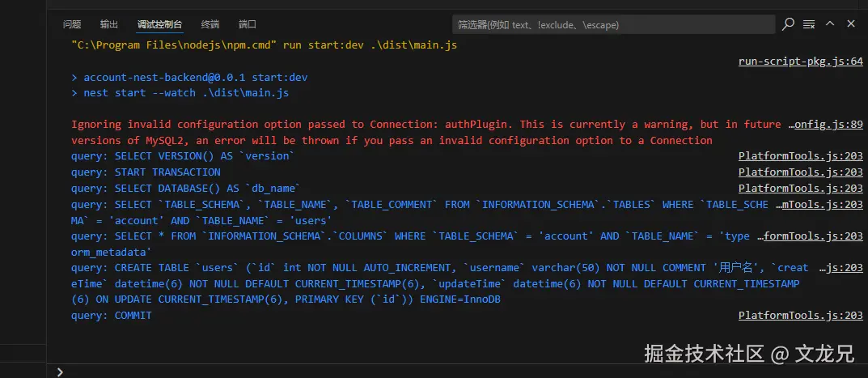Switch to the 终端 tab
Image resolution: width=868 pixels, height=378 pixels.
tap(210, 24)
